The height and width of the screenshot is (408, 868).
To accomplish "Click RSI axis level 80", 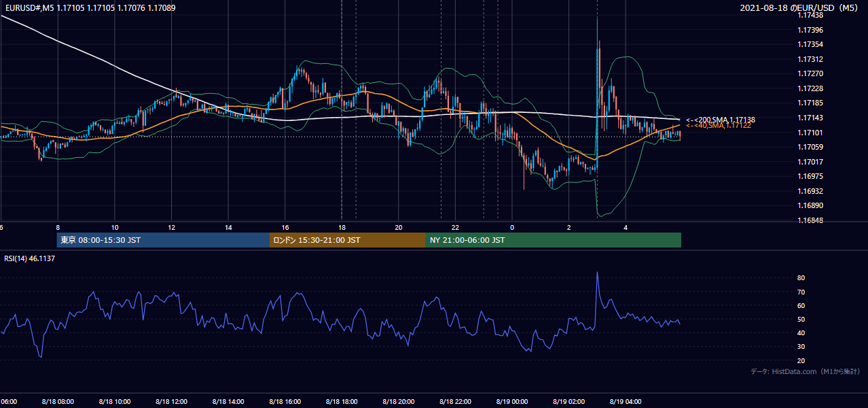I will click(x=801, y=278).
